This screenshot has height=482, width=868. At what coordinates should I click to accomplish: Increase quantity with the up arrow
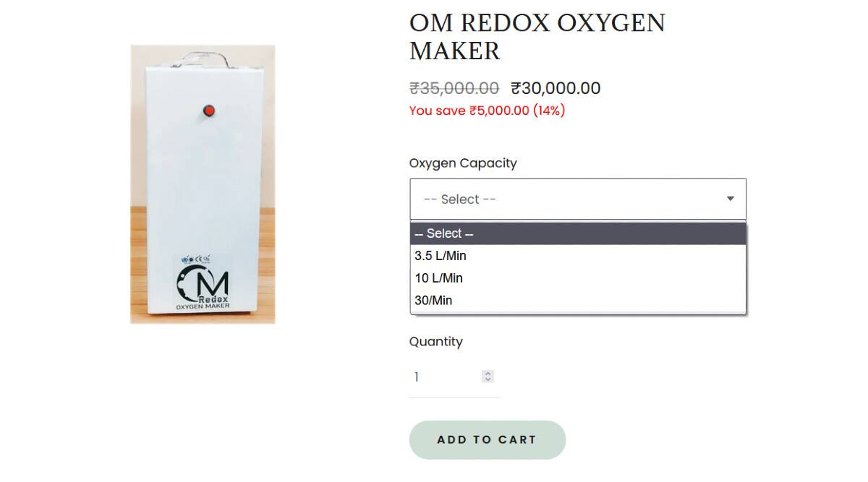tap(488, 373)
